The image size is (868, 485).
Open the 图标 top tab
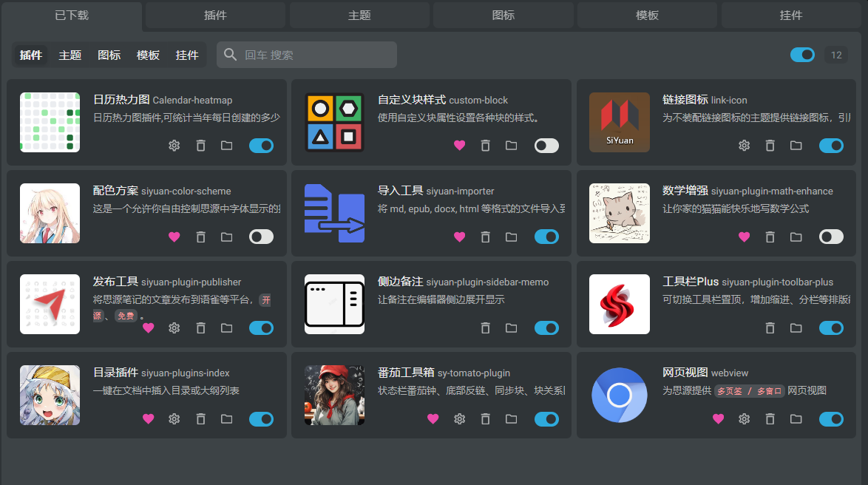click(x=503, y=15)
